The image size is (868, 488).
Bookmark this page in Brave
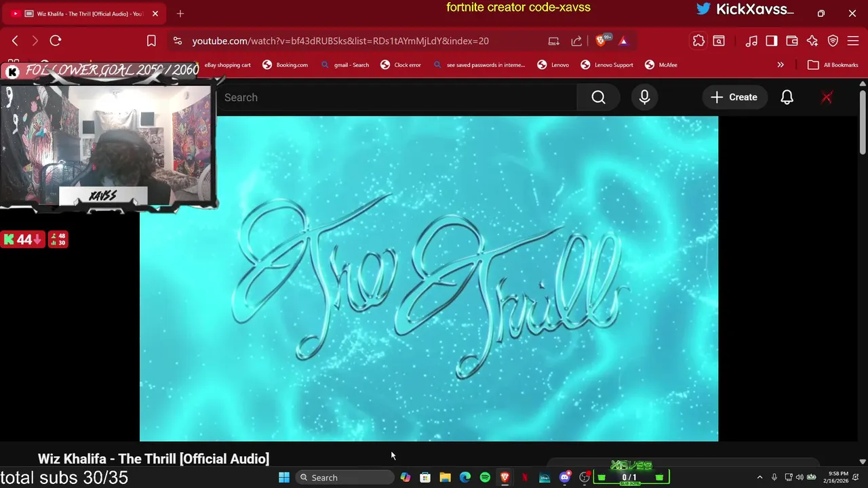coord(151,41)
